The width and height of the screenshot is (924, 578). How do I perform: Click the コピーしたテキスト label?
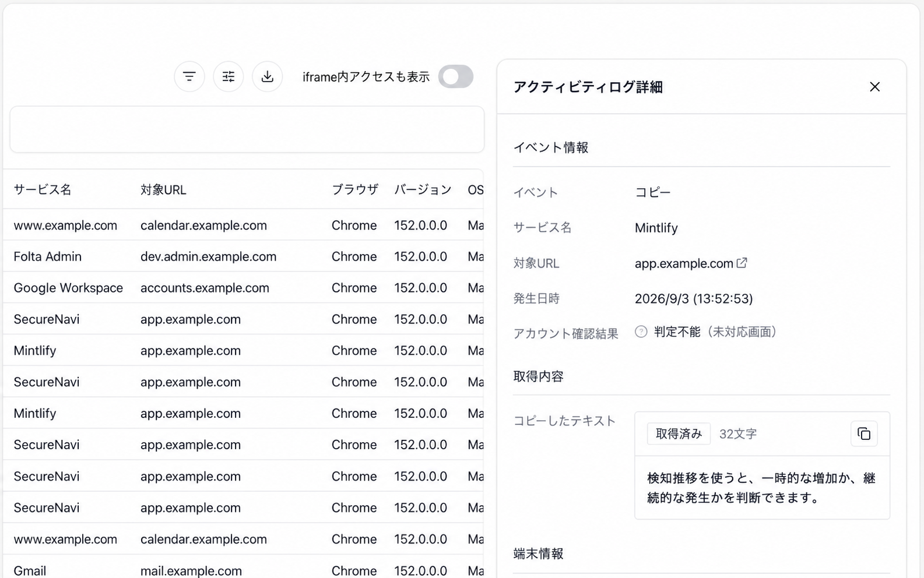[x=564, y=421]
